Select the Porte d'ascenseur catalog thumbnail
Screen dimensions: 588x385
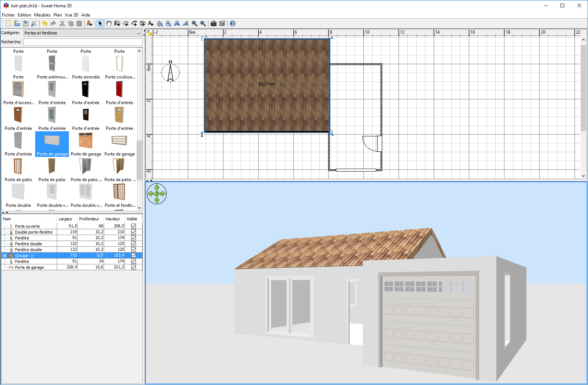coord(18,89)
